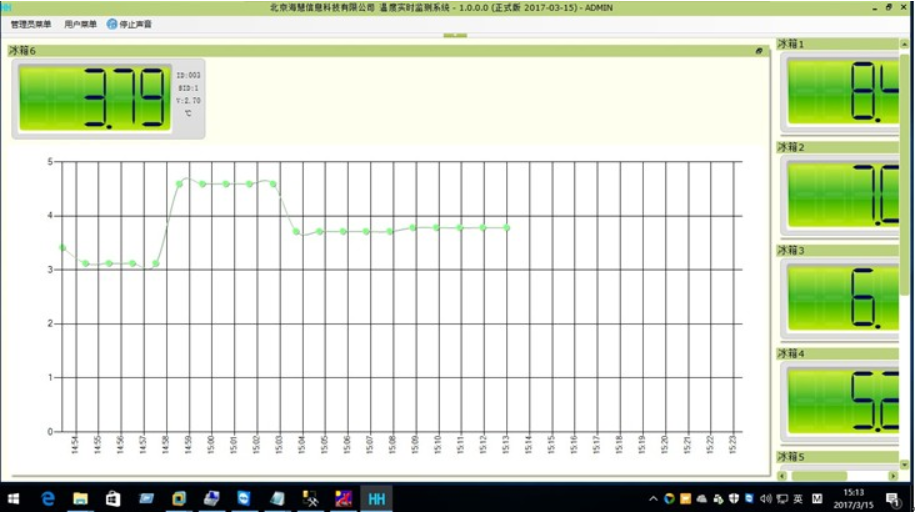Screen dimensions: 915x515
Task: Open the Windows Start menu
Action: pos(13,499)
